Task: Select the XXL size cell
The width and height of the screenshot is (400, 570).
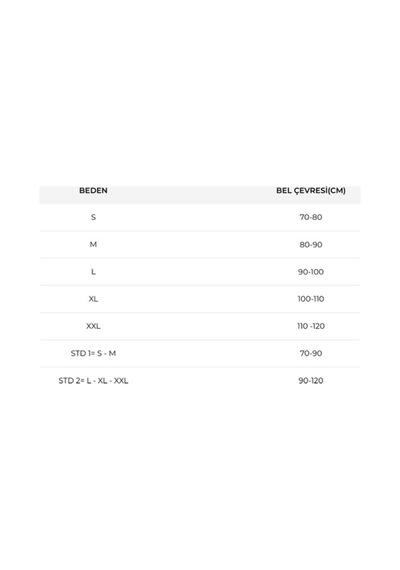Action: coord(93,326)
